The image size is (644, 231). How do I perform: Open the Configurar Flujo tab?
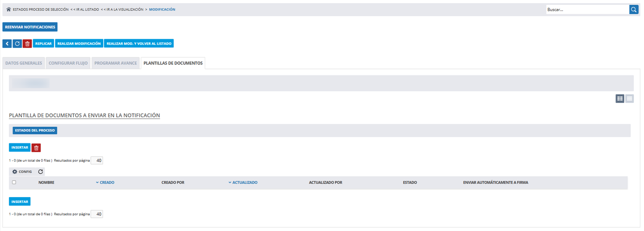tap(69, 63)
